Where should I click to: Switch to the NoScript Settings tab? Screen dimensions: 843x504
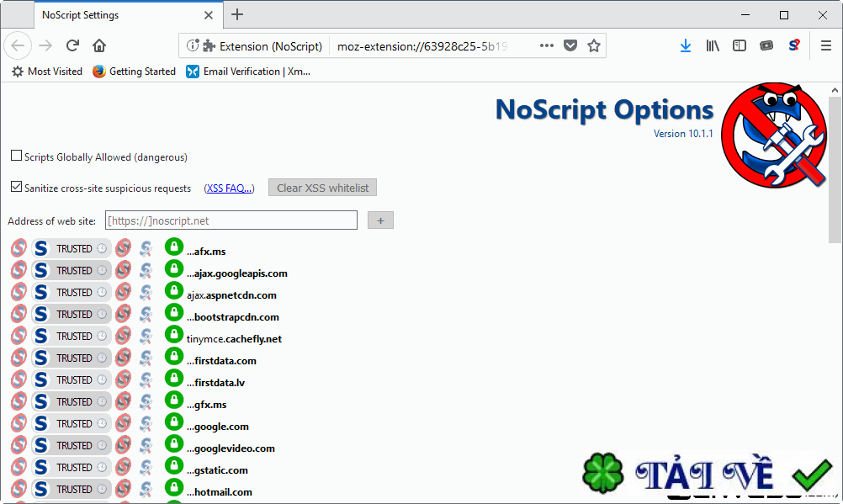point(101,14)
